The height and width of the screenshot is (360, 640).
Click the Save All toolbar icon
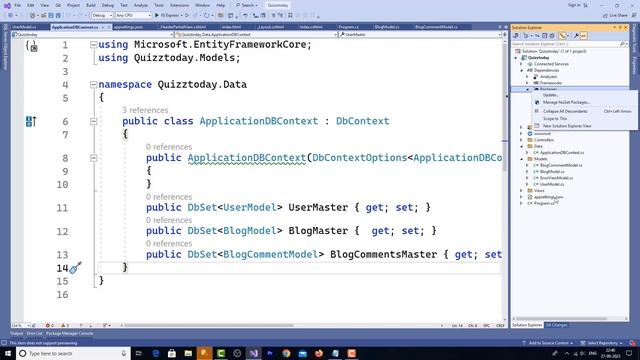58,16
